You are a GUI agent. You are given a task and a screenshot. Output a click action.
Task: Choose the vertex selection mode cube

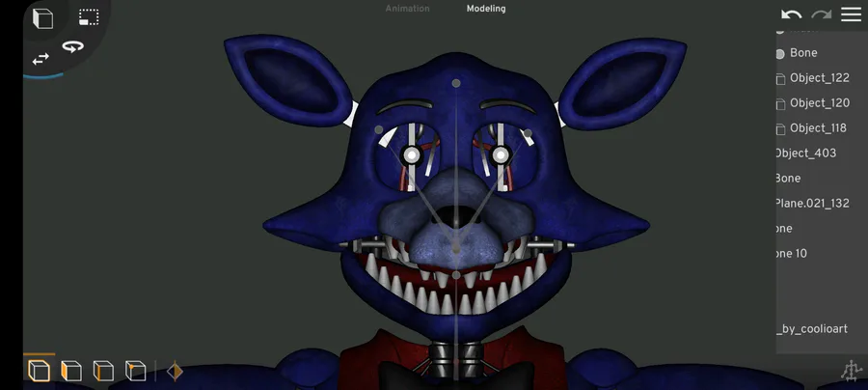[136, 371]
